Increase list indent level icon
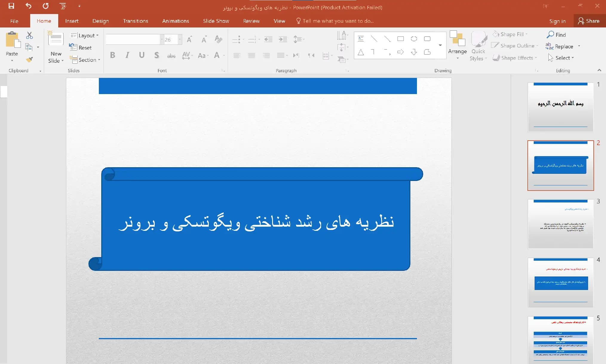The image size is (606, 364). (x=283, y=39)
